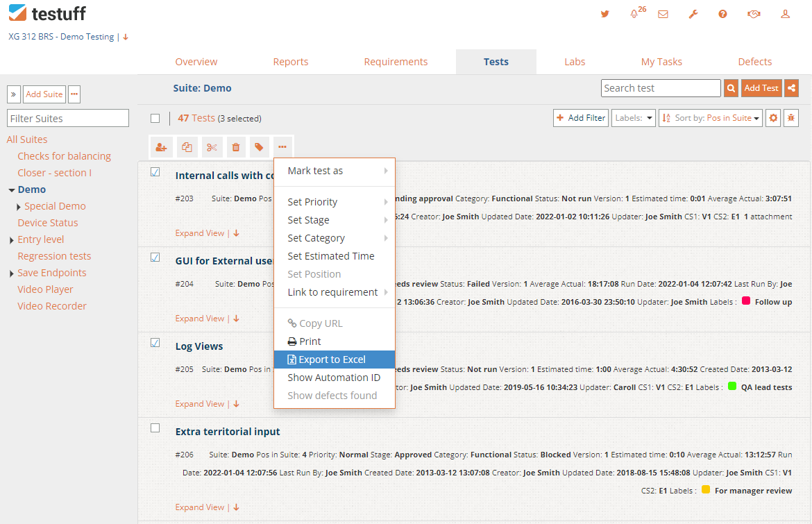This screenshot has width=812, height=524.
Task: Open the Mark test as submenu
Action: click(x=335, y=171)
